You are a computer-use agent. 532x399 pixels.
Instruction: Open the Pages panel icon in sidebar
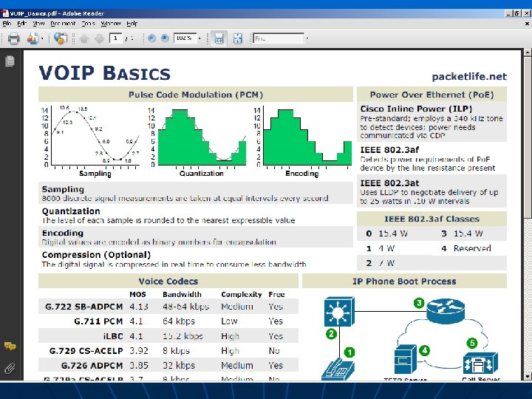[10, 61]
